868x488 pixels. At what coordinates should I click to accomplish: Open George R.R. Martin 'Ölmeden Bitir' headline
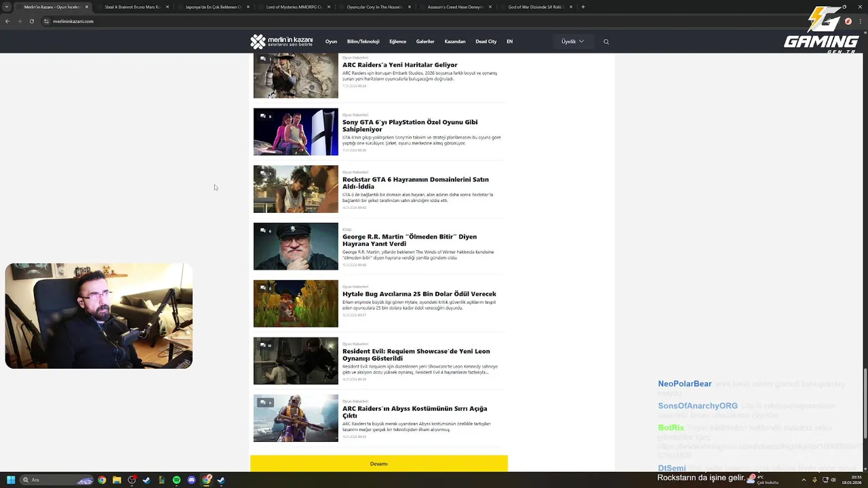click(409, 240)
